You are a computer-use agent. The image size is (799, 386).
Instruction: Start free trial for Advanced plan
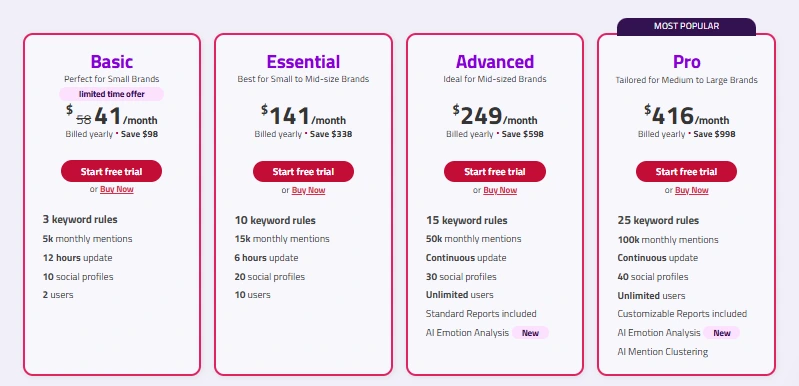[495, 172]
